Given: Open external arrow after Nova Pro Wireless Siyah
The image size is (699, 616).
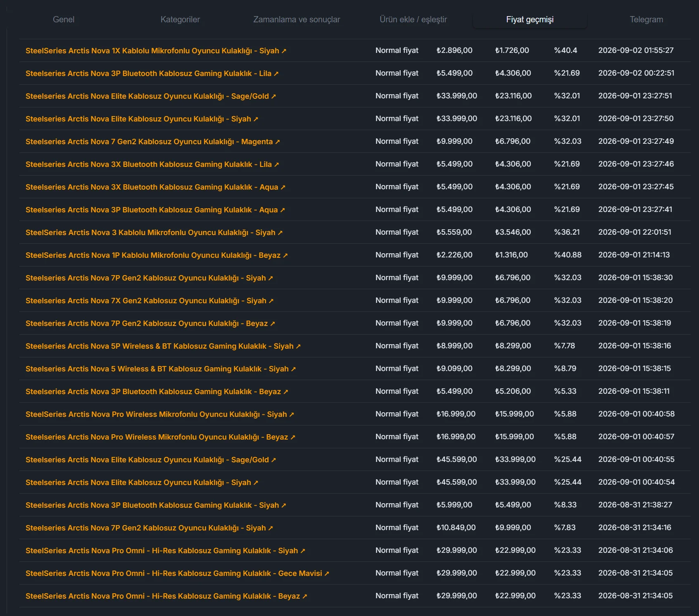Looking at the screenshot, I should point(292,414).
